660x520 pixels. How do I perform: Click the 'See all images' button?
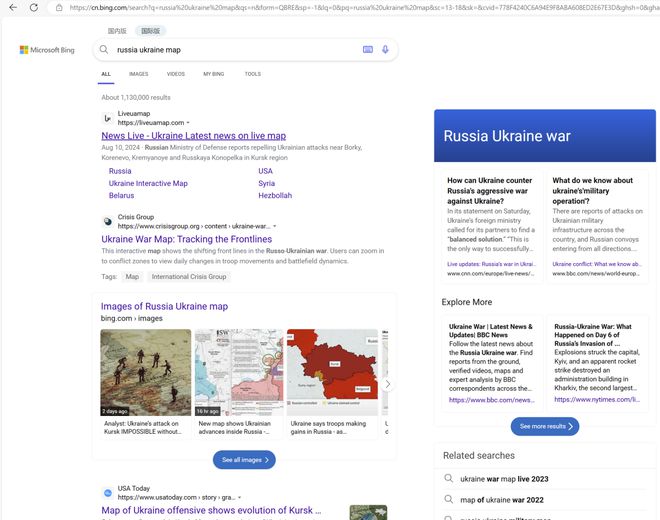pos(244,460)
